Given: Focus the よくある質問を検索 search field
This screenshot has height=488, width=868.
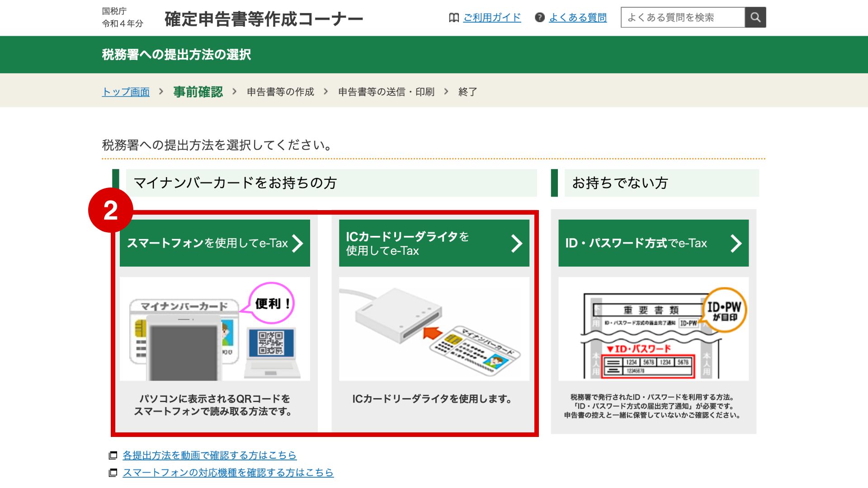Looking at the screenshot, I should click(683, 18).
